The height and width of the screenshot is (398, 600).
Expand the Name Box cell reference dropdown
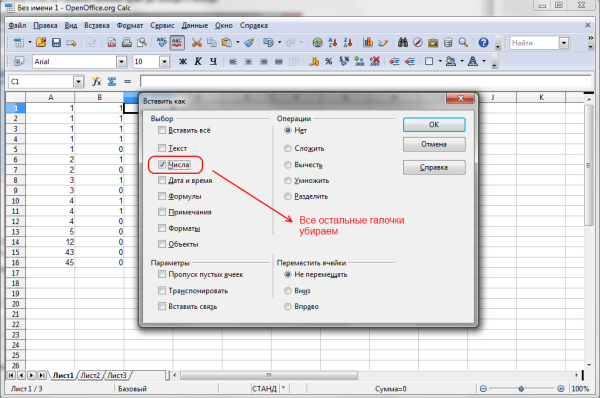coord(78,82)
